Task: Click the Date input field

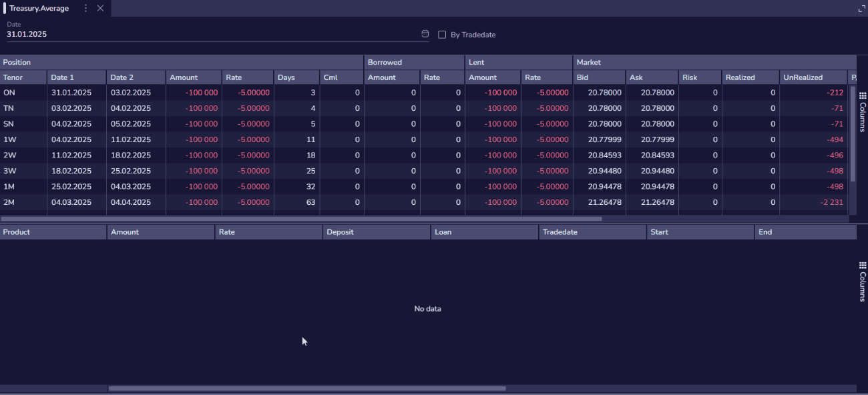Action: 200,34
